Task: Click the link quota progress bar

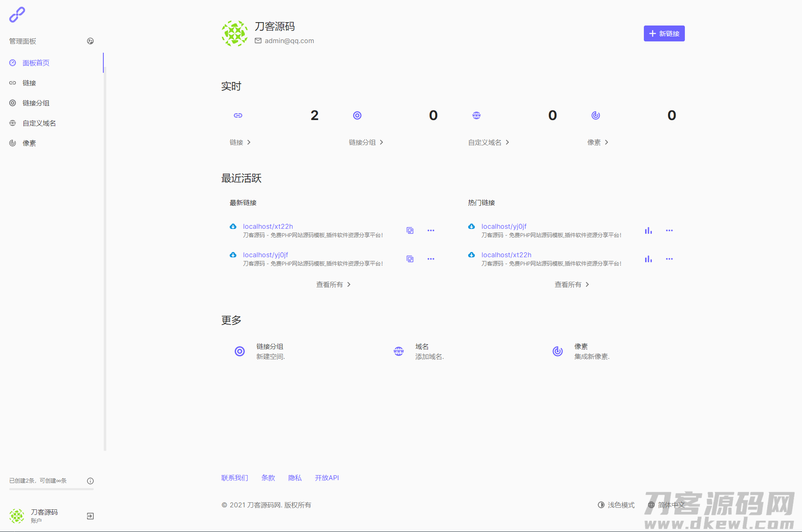Action: click(51, 489)
